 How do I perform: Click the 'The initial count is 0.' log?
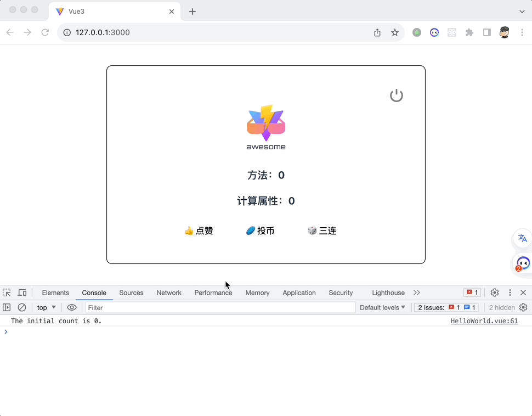(56, 321)
